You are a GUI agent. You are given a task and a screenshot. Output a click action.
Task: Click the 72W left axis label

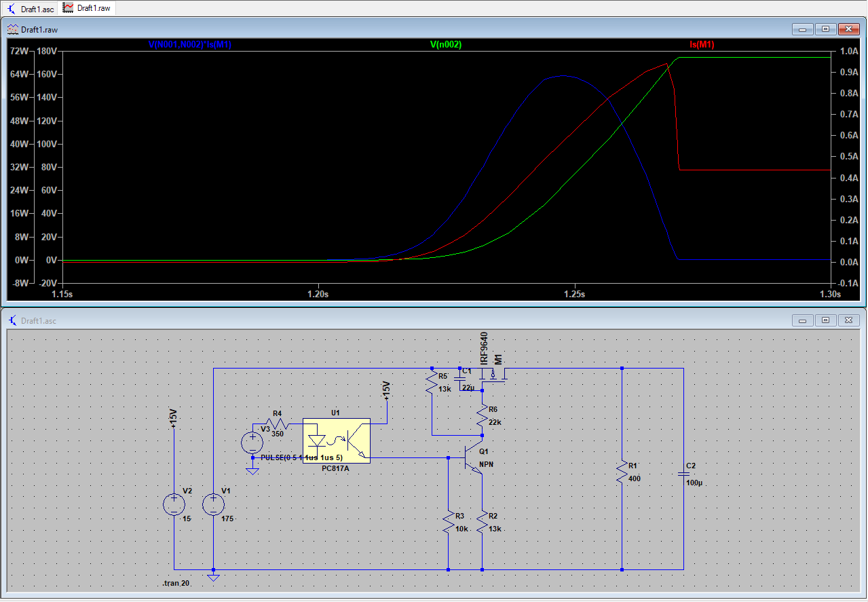(20, 52)
